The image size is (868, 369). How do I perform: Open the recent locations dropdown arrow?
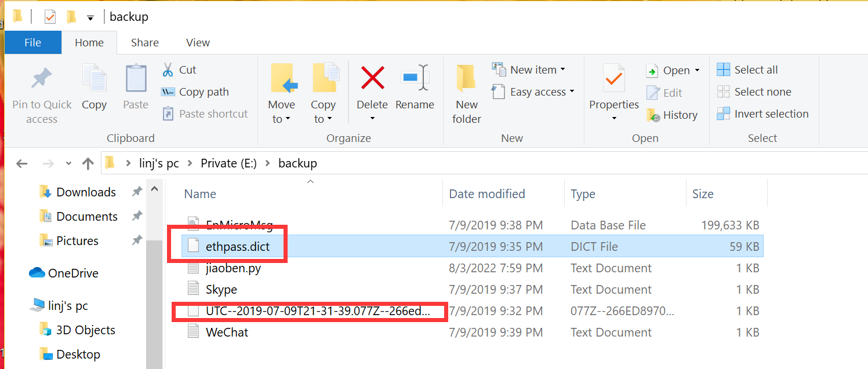[x=69, y=164]
